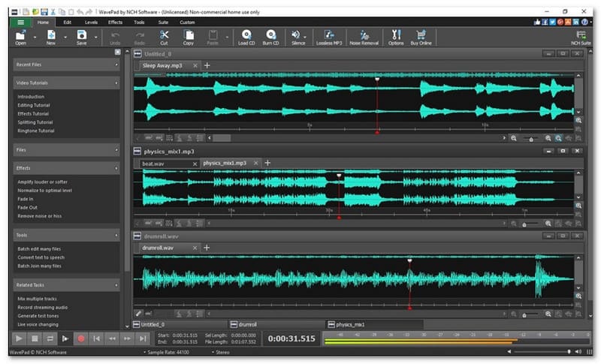Collapse the Video Tutorials section

point(116,83)
